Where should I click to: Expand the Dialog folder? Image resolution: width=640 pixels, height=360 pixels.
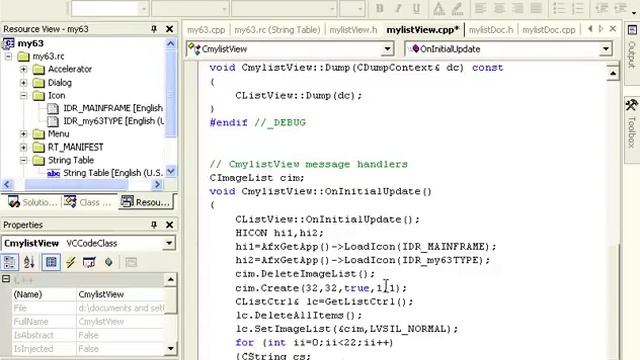pos(24,82)
